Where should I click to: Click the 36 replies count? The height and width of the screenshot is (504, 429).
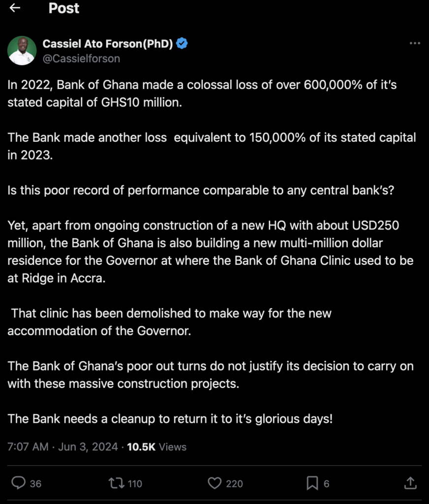(x=35, y=484)
